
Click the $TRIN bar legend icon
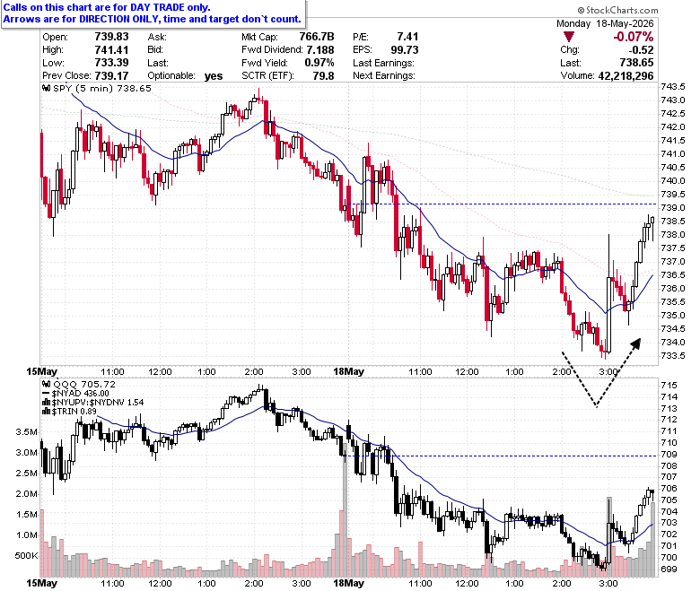click(47, 412)
